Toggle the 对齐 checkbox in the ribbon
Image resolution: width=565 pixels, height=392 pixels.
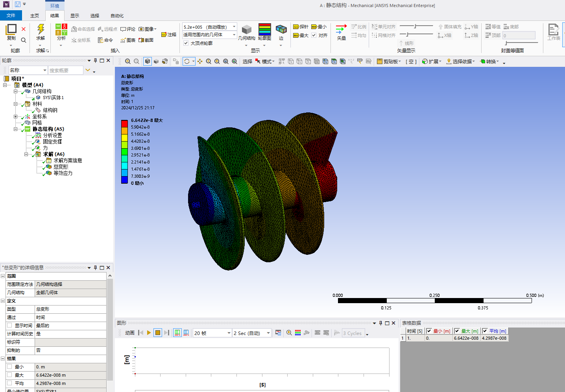pos(314,35)
